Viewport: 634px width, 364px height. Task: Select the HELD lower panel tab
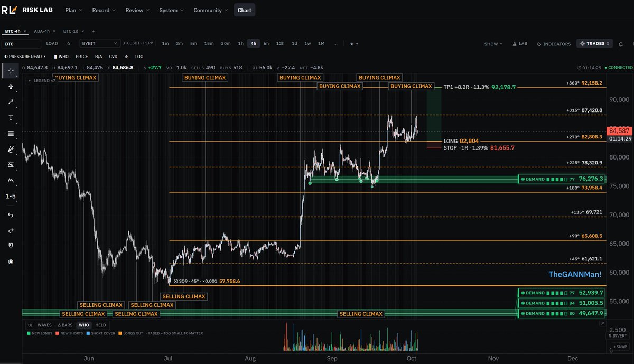pos(100,325)
